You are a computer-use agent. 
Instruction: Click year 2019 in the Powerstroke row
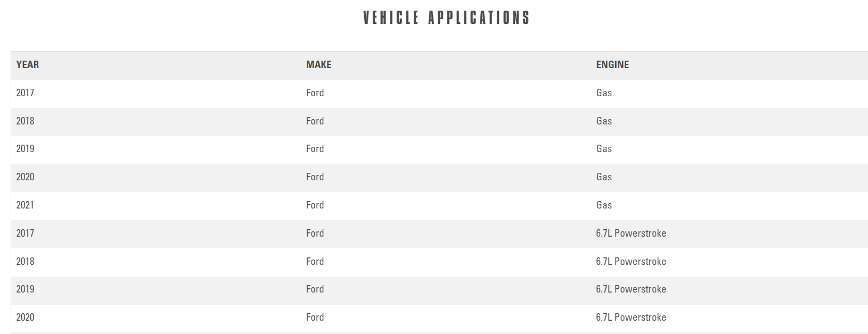(x=25, y=289)
